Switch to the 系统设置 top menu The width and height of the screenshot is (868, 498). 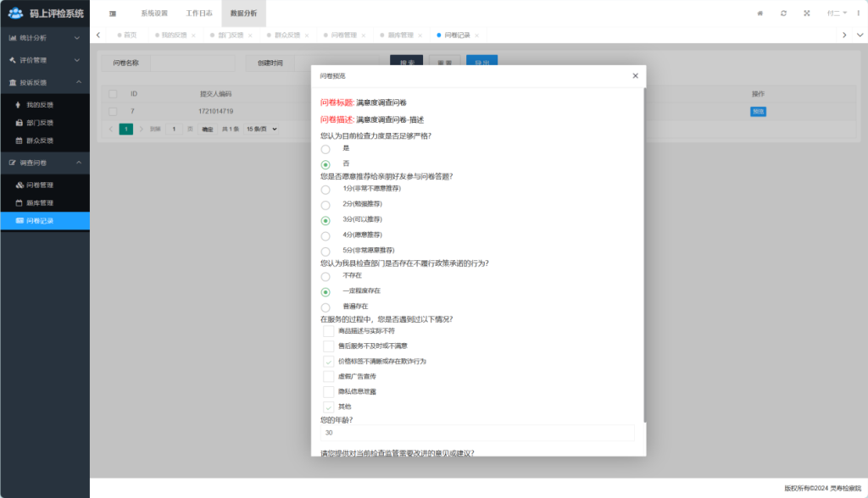[x=154, y=14]
